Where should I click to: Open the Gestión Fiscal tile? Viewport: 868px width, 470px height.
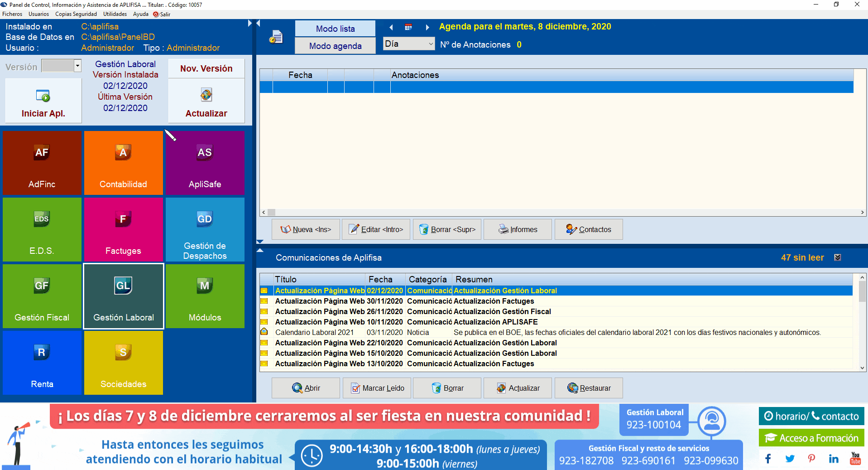point(42,296)
